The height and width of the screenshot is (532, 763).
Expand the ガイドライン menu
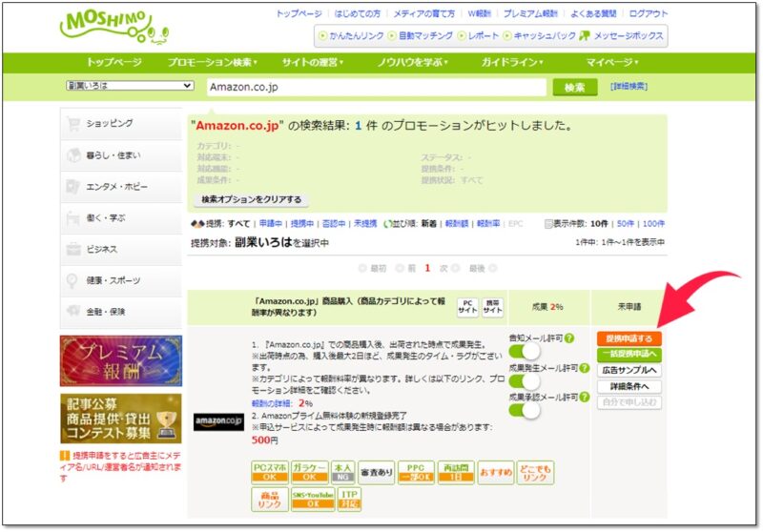(512, 62)
